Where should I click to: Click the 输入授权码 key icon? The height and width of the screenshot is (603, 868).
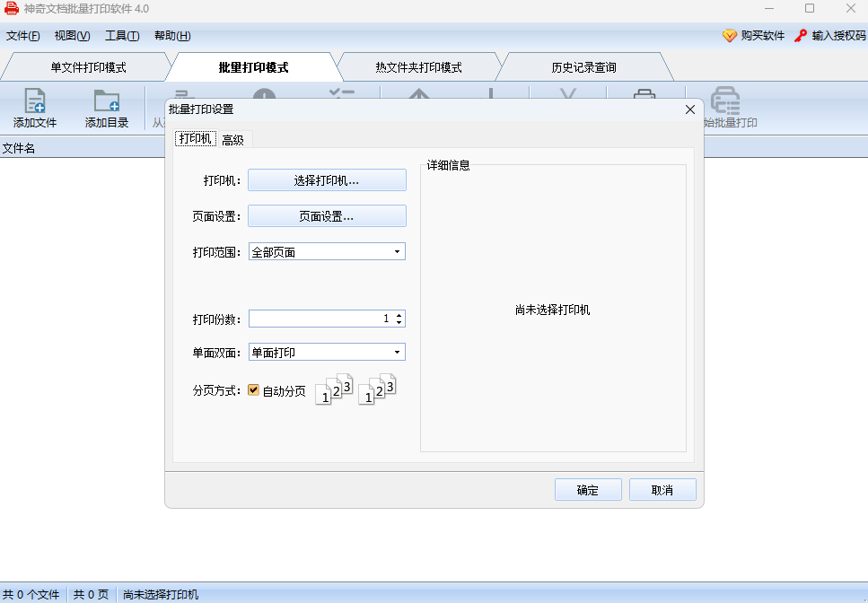point(801,35)
